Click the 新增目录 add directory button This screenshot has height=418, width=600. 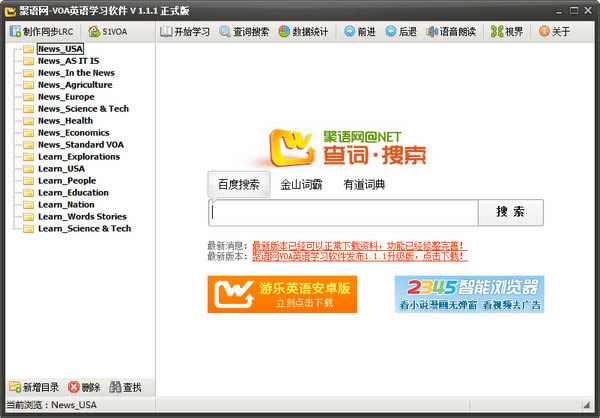click(x=34, y=387)
